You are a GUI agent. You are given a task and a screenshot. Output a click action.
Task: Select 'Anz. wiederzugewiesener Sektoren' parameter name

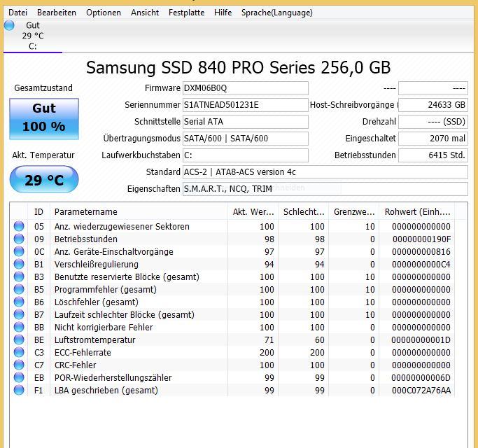point(122,227)
